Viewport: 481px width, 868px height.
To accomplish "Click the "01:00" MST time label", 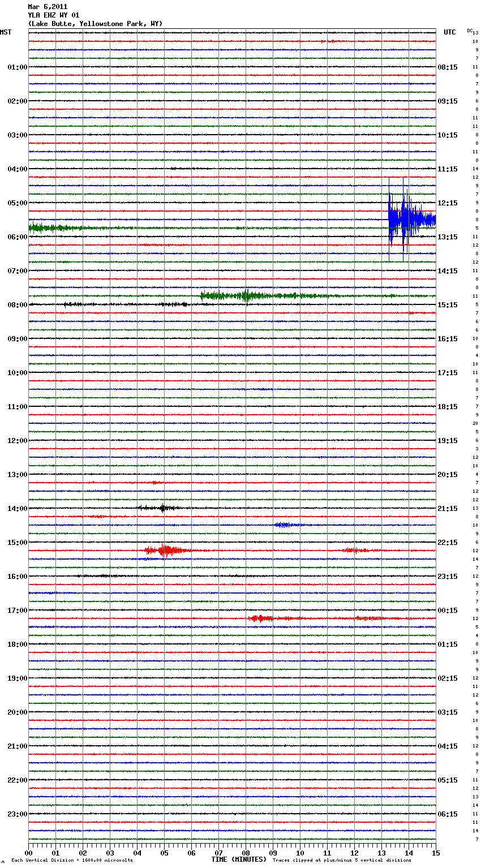I will click(x=17, y=67).
